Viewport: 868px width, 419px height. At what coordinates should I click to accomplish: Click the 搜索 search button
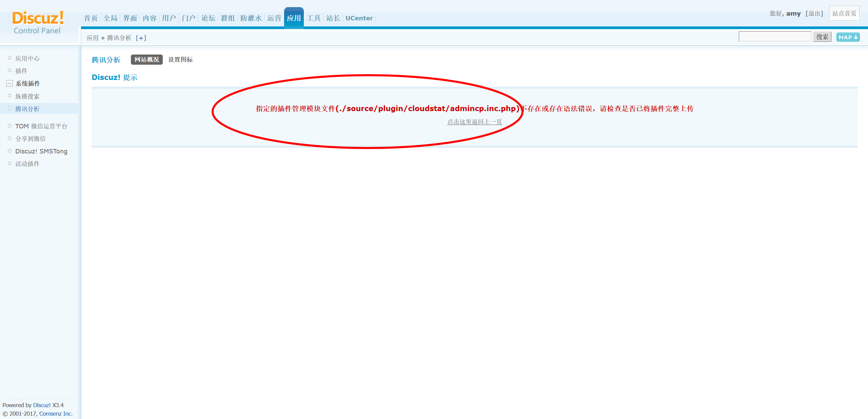822,37
